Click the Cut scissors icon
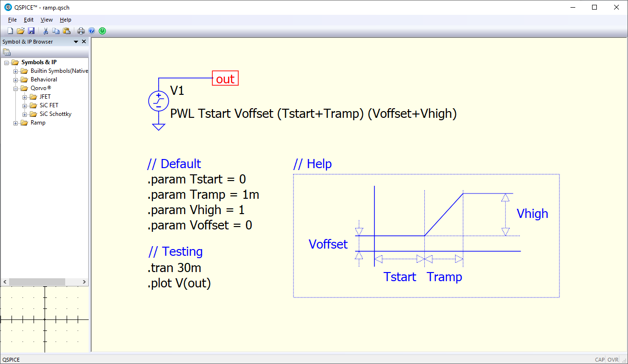The image size is (628, 364). pos(46,31)
